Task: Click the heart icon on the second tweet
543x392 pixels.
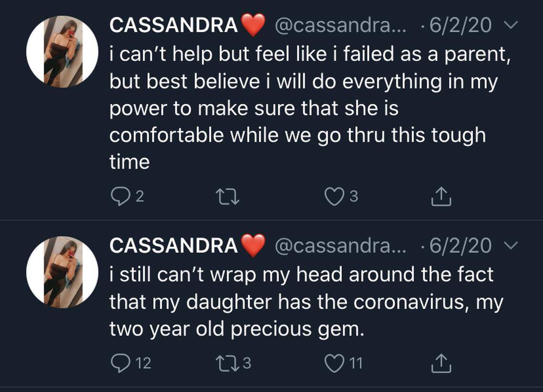Action: click(x=334, y=363)
